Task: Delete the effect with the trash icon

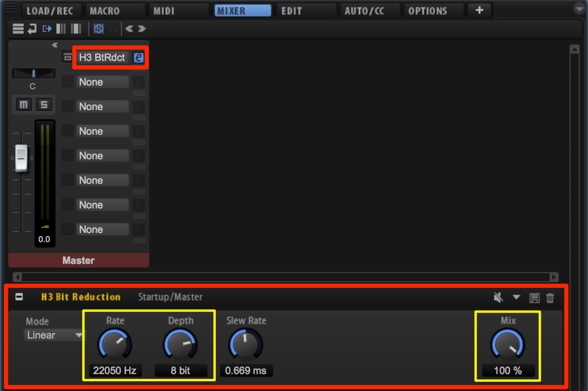Action: coord(550,298)
